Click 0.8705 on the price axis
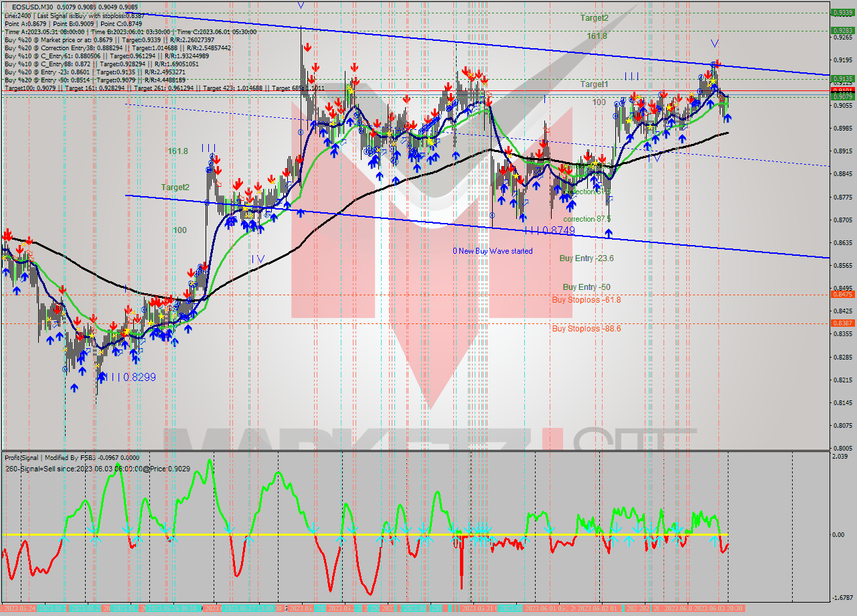The image size is (857, 616). pos(842,220)
